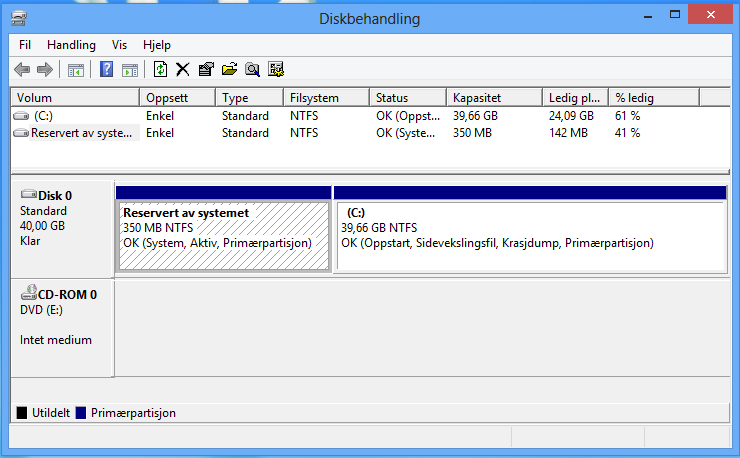Open the Hjelp menu

point(157,45)
